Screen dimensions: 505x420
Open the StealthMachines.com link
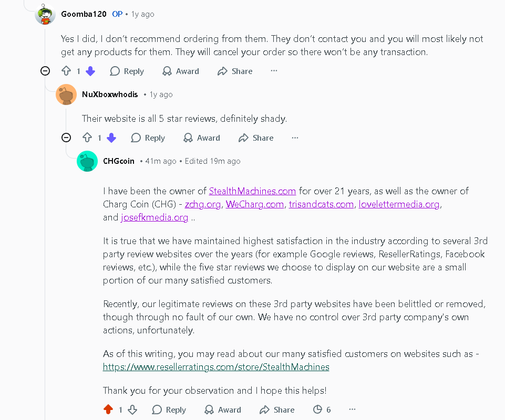(x=252, y=191)
